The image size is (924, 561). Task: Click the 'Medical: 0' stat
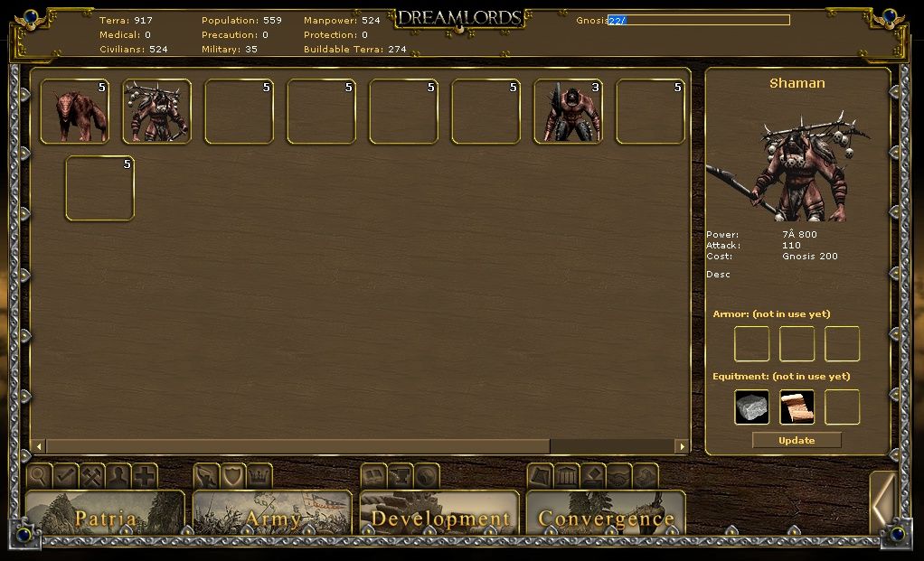pyautogui.click(x=125, y=34)
